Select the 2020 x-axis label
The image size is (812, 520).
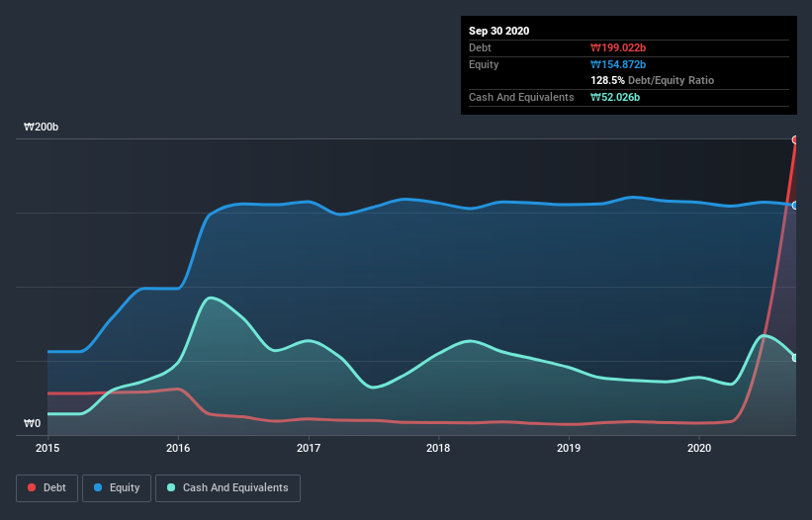click(x=699, y=448)
